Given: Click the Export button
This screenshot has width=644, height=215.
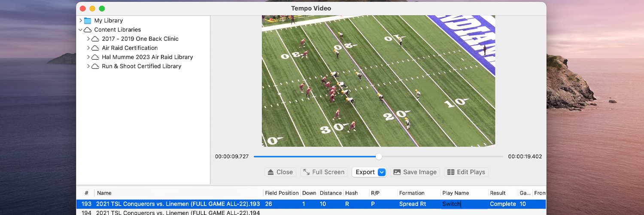Looking at the screenshot, I should point(365,172).
